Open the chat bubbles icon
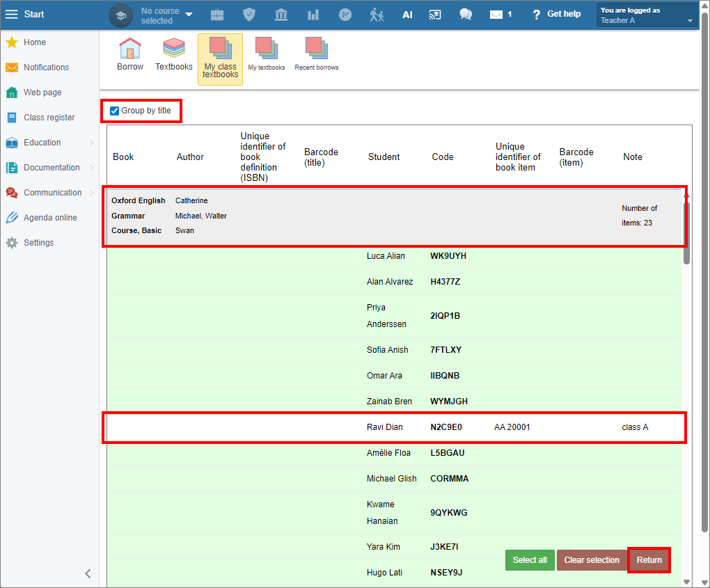710x588 pixels. click(x=466, y=15)
